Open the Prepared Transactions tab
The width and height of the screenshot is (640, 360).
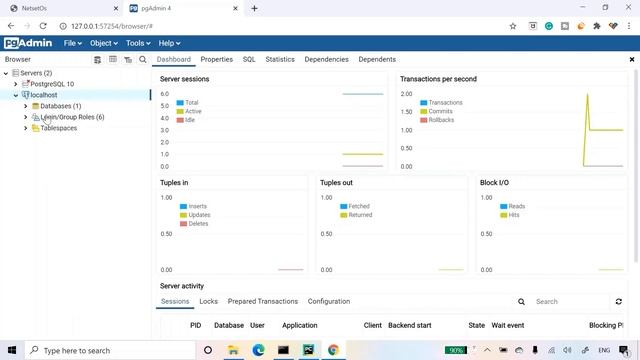point(263,302)
